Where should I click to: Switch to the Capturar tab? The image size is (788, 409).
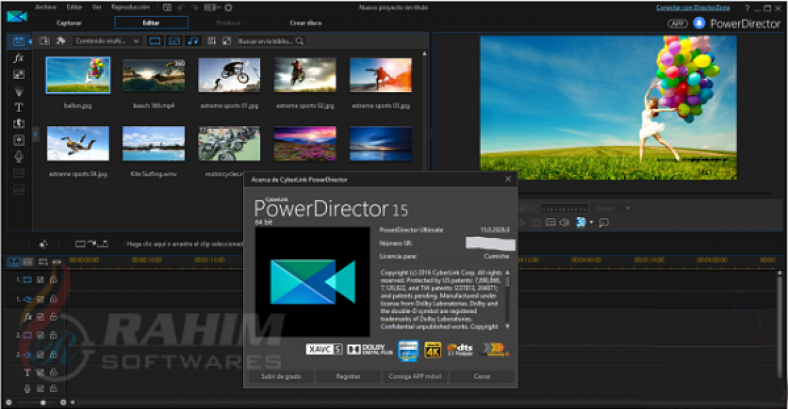[69, 21]
